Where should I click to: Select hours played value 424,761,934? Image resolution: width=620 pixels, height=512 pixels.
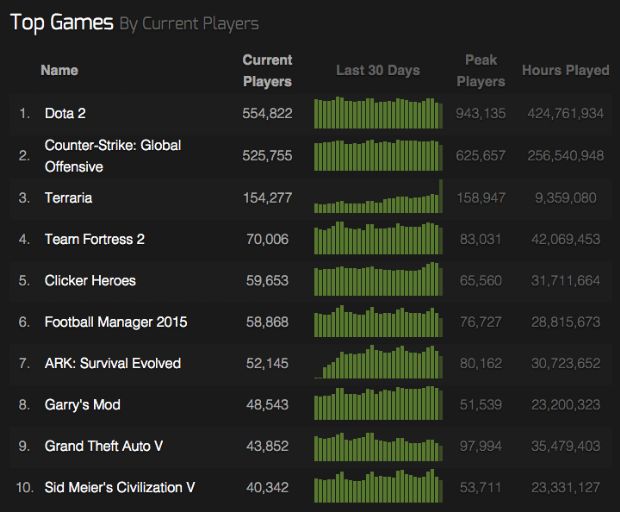565,113
